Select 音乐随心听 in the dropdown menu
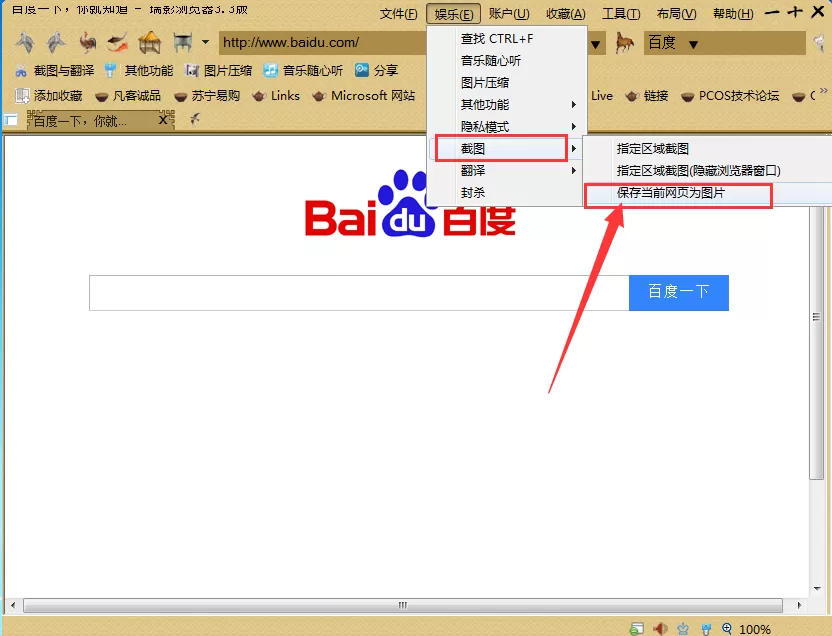 tap(507, 60)
